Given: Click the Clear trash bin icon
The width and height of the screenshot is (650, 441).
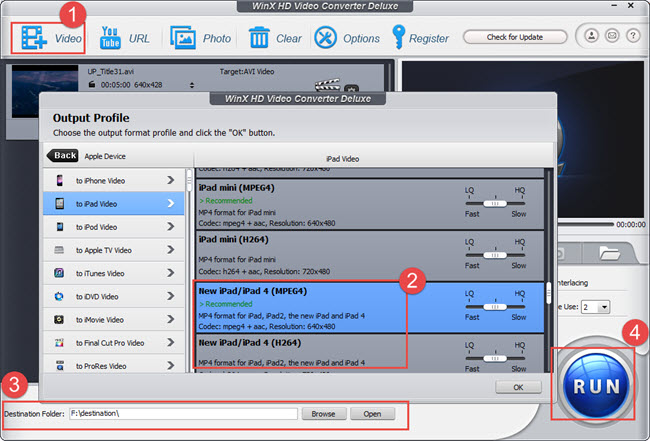Looking at the screenshot, I should pyautogui.click(x=259, y=38).
